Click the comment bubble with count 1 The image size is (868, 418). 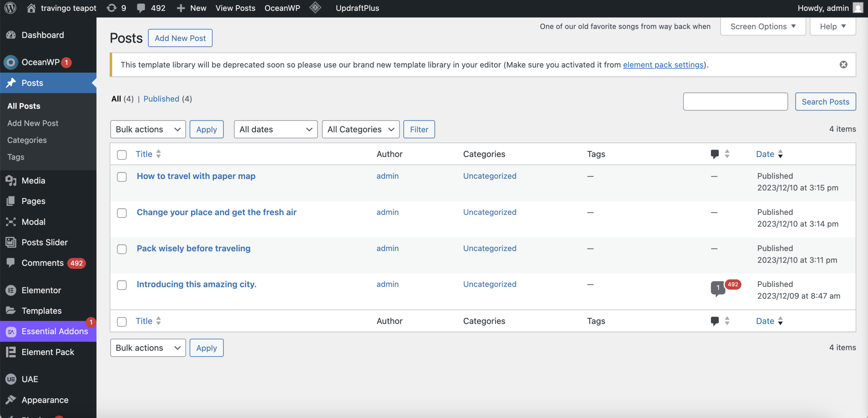pos(718,288)
